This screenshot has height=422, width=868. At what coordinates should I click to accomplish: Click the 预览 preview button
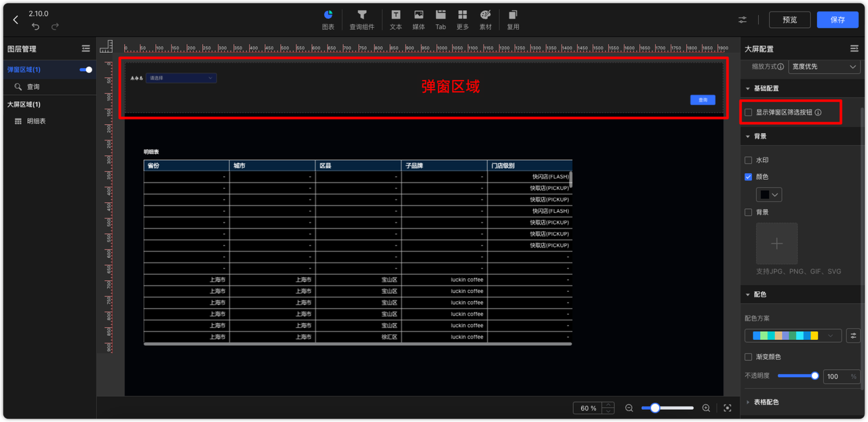pyautogui.click(x=789, y=19)
